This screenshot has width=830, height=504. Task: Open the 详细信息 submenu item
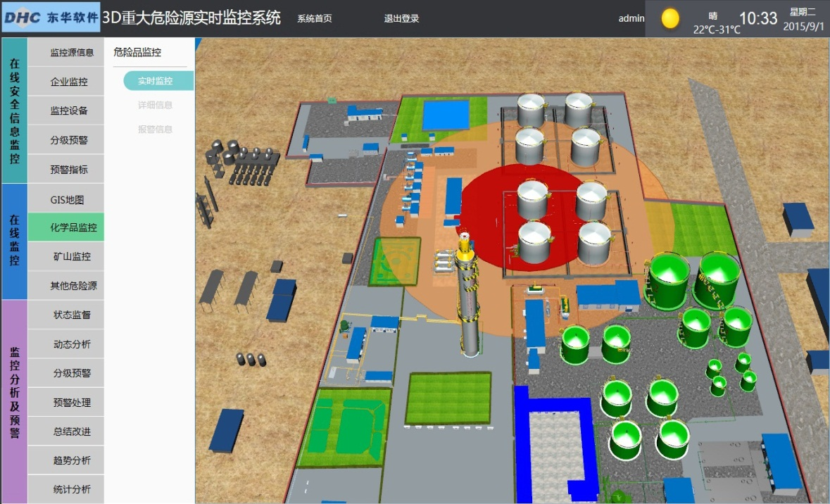[x=156, y=106]
